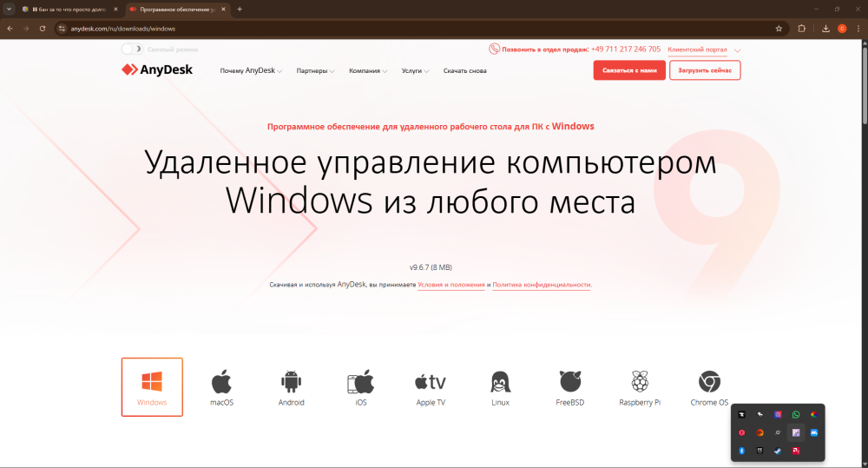Image resolution: width=868 pixels, height=468 pixels.
Task: Click the "Связаться с нами" button
Action: click(629, 70)
